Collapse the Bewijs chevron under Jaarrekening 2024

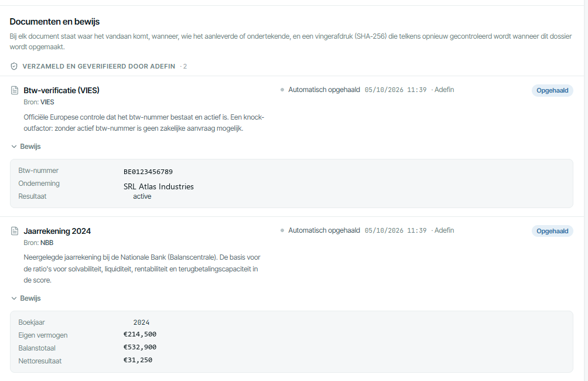[x=14, y=298]
